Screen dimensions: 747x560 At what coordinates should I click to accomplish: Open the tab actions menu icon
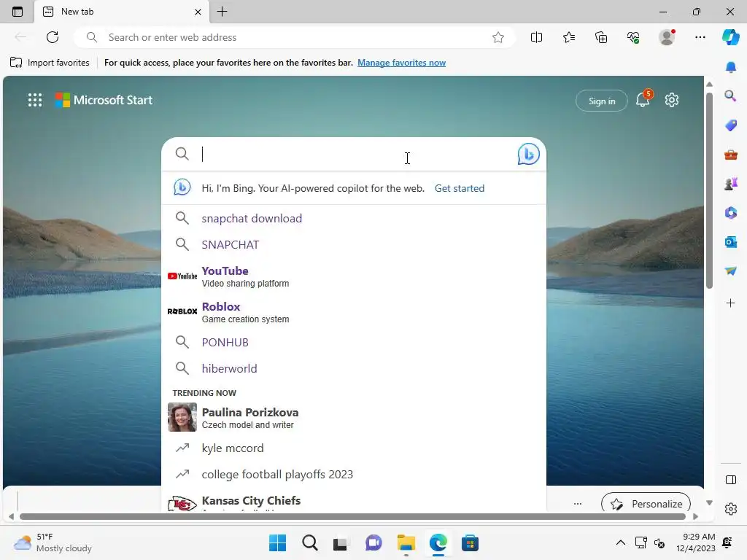[x=18, y=12]
